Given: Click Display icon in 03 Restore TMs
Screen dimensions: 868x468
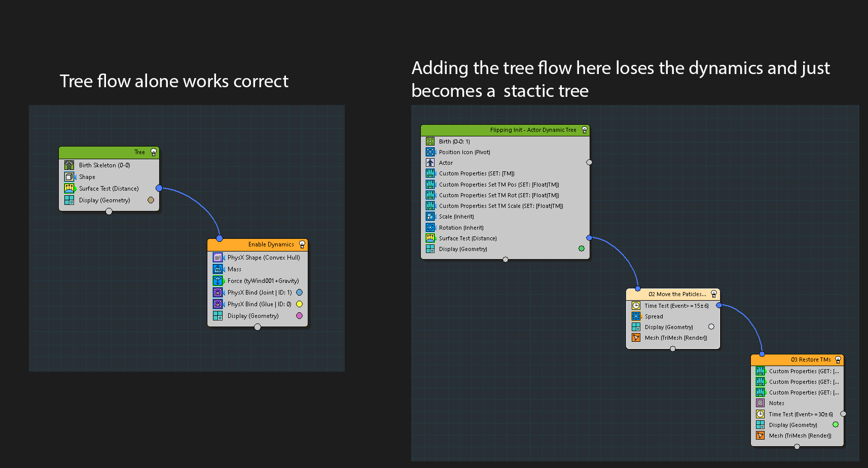Looking at the screenshot, I should (x=760, y=424).
